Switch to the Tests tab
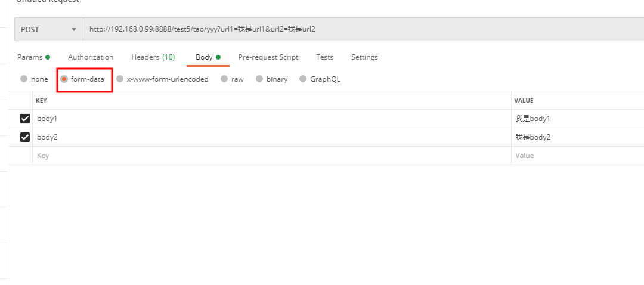Image resolution: width=644 pixels, height=285 pixels. (325, 57)
